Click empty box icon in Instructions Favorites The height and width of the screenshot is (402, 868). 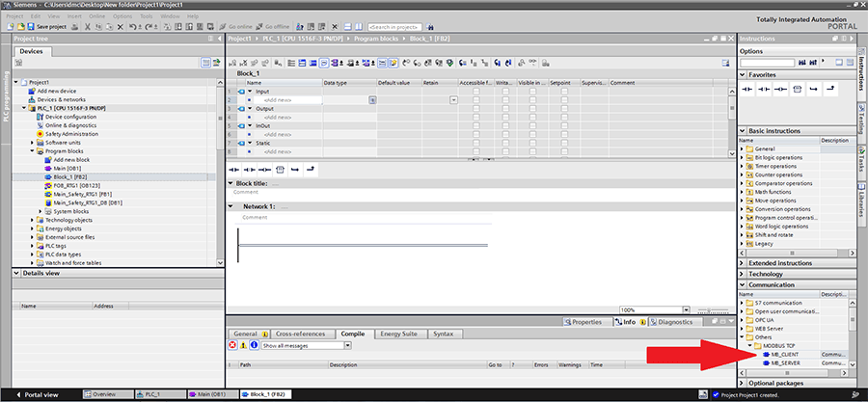tap(797, 88)
